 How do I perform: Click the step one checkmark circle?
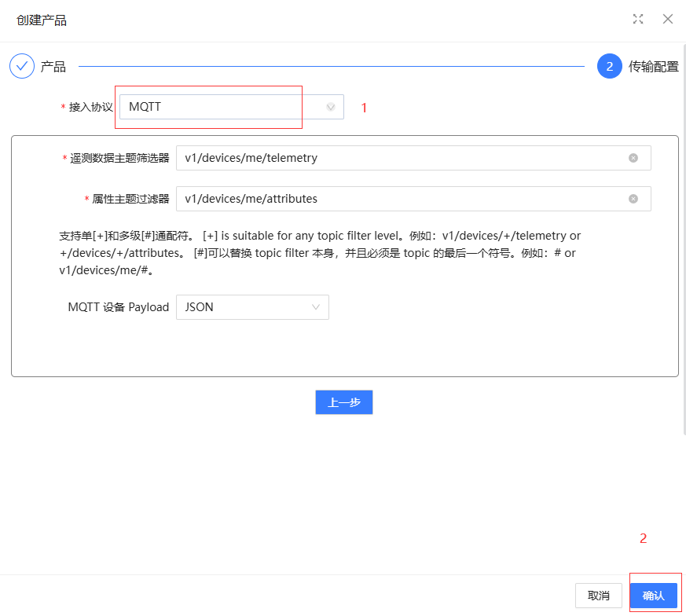pos(22,67)
